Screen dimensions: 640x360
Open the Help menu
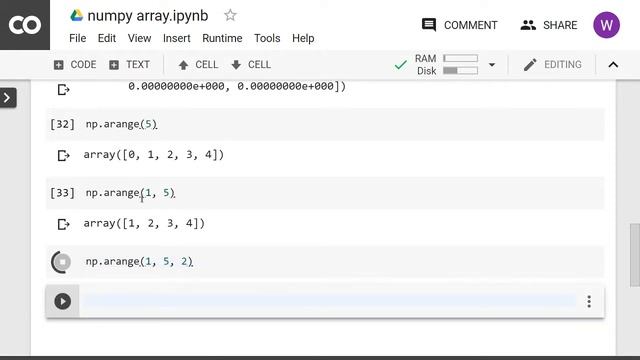coord(303,38)
